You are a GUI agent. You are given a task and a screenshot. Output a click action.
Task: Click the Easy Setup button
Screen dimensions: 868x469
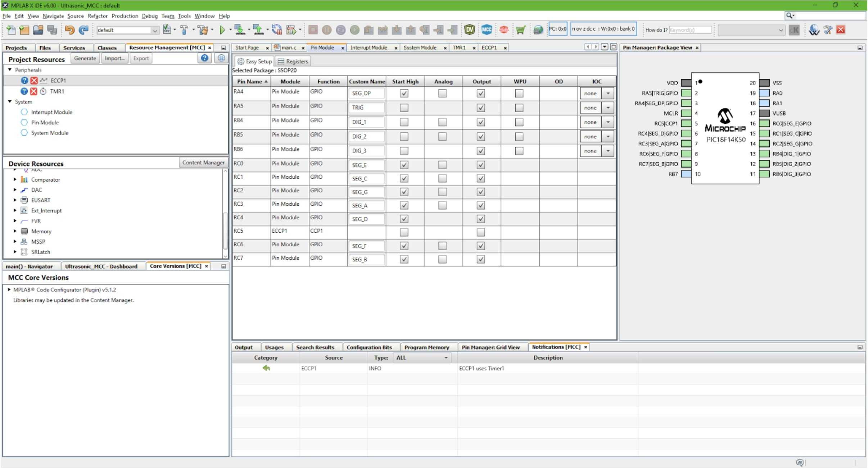[x=254, y=62]
